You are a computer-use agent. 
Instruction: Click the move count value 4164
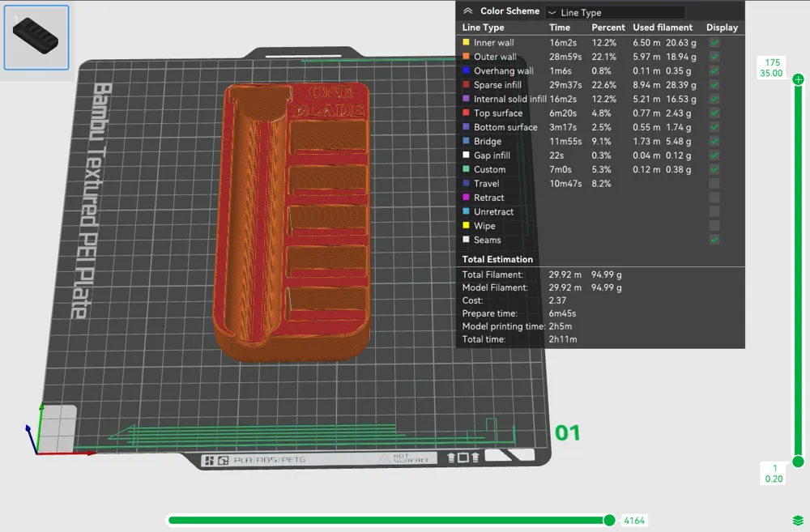634,521
